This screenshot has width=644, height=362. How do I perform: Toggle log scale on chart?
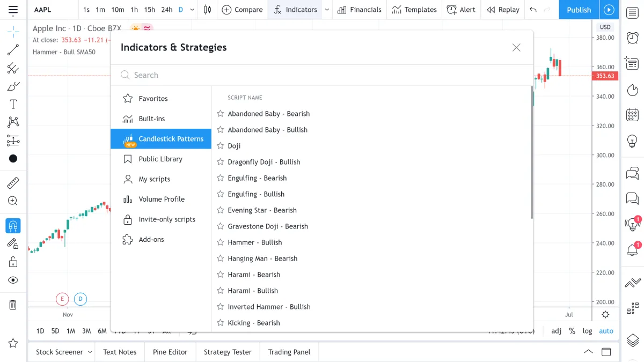point(588,331)
